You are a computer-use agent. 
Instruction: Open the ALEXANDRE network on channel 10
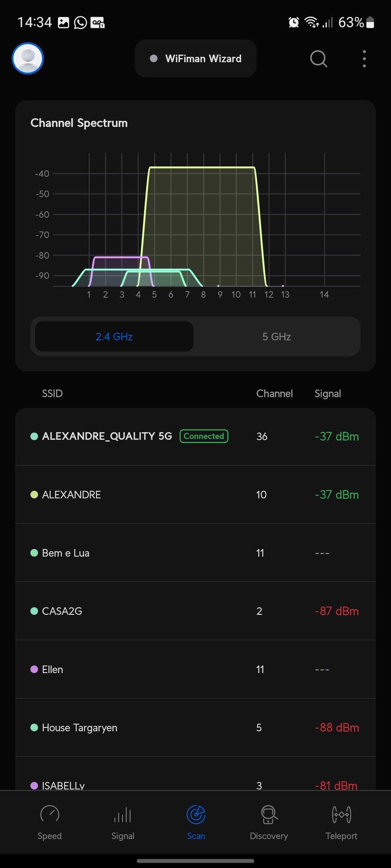tap(195, 494)
